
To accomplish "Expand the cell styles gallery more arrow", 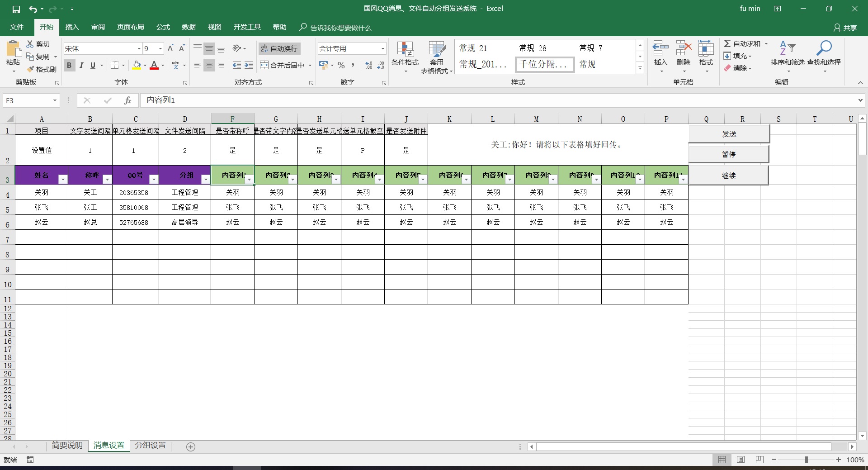I will (640, 69).
